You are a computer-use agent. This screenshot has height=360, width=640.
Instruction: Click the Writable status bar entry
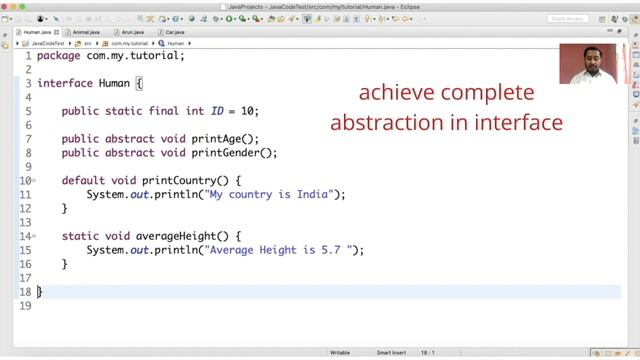(340, 353)
